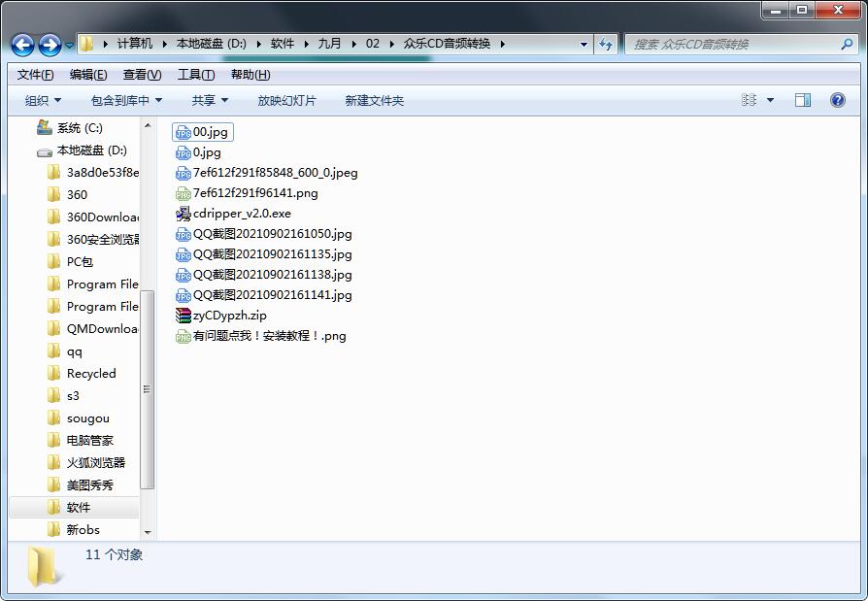Viewport: 868px width, 601px height.
Task: Click 新建文件夹 button
Action: pos(374,100)
